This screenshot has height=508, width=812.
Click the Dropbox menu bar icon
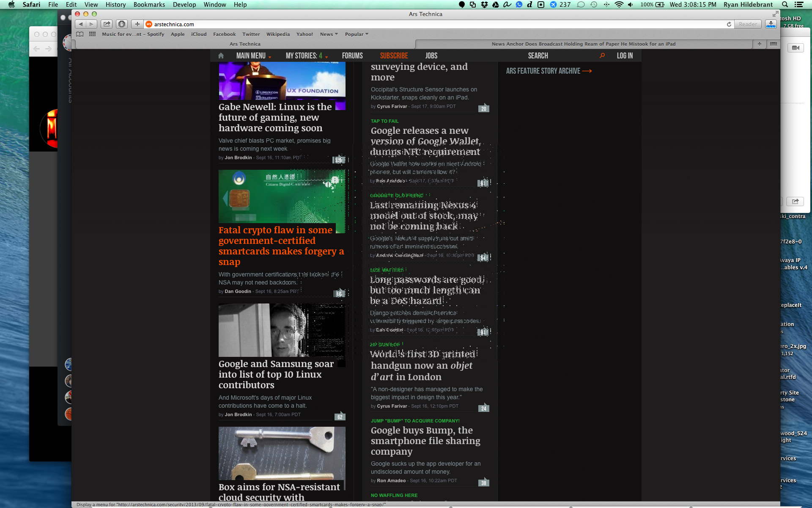coord(484,5)
